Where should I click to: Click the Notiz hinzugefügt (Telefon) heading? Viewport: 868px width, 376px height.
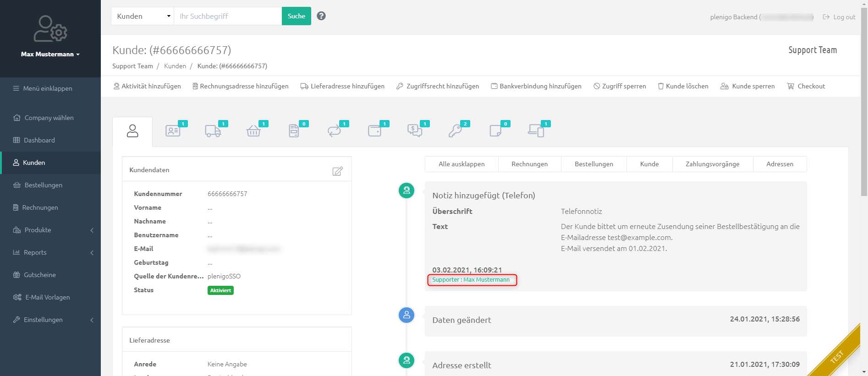coord(483,196)
